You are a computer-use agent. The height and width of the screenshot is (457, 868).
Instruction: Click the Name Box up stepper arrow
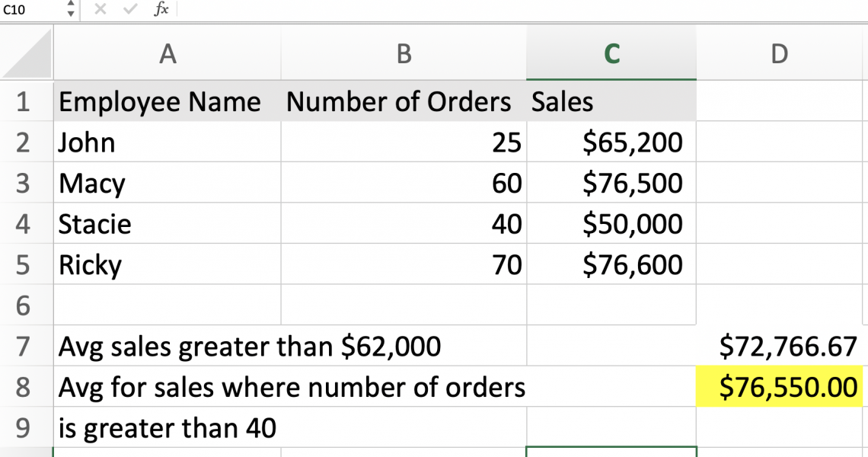click(x=71, y=6)
